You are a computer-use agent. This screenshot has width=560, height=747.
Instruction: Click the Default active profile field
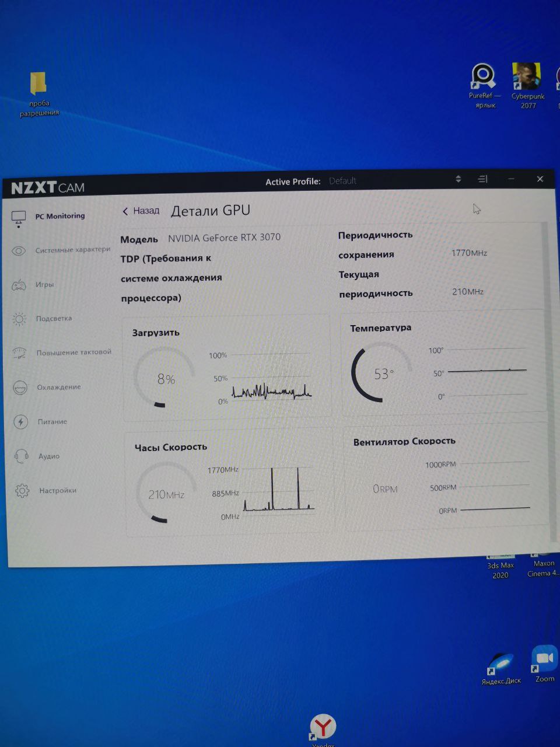342,181
